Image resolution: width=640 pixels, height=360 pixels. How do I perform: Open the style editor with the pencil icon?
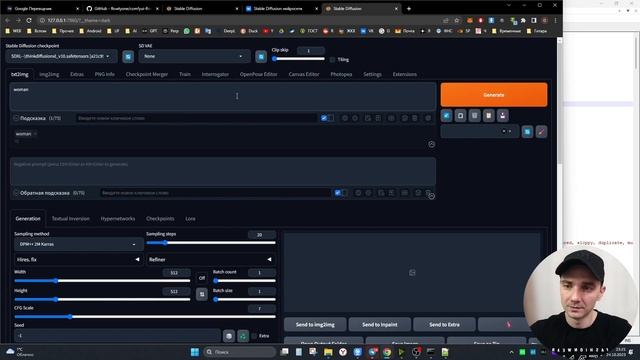(x=541, y=131)
